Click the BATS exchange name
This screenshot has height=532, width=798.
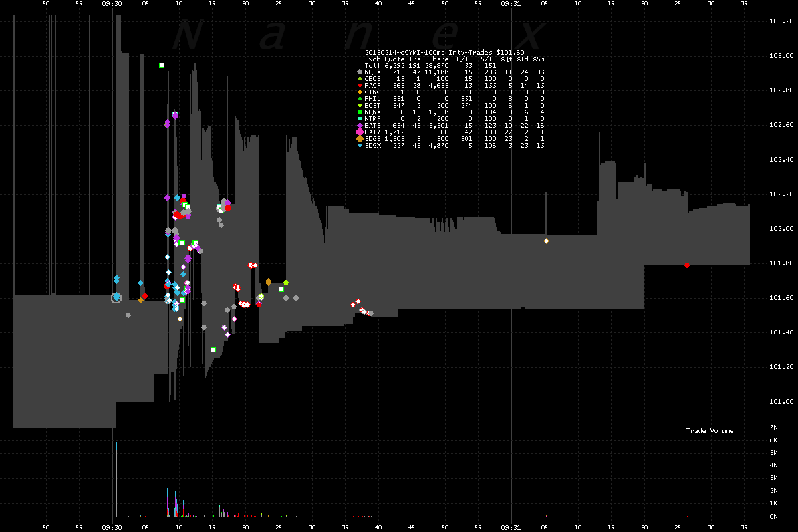[x=373, y=125]
